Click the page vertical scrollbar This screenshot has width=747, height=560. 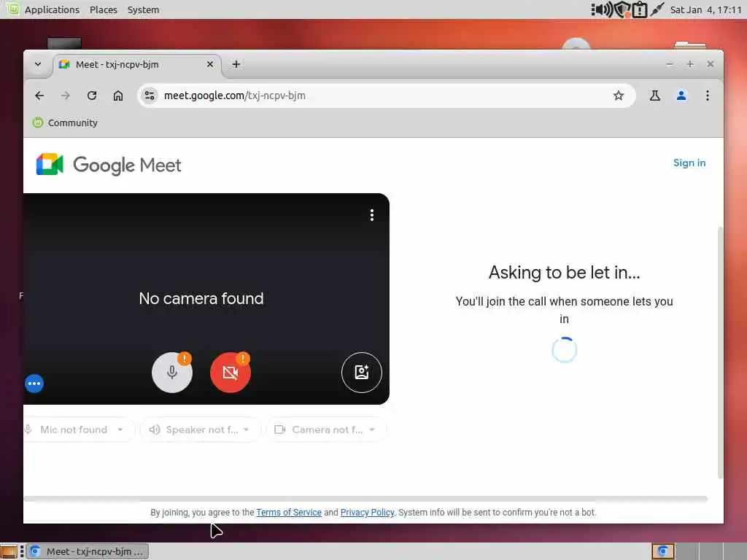pyautogui.click(x=720, y=352)
